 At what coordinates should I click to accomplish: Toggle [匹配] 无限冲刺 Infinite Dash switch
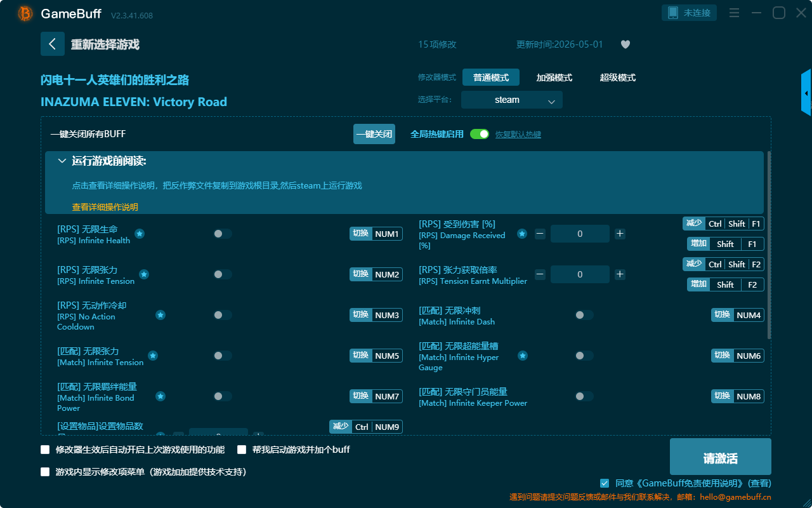click(584, 315)
